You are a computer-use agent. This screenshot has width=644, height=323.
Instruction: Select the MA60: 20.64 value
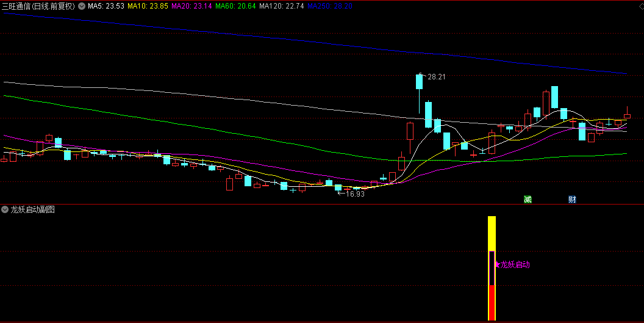click(x=236, y=6)
